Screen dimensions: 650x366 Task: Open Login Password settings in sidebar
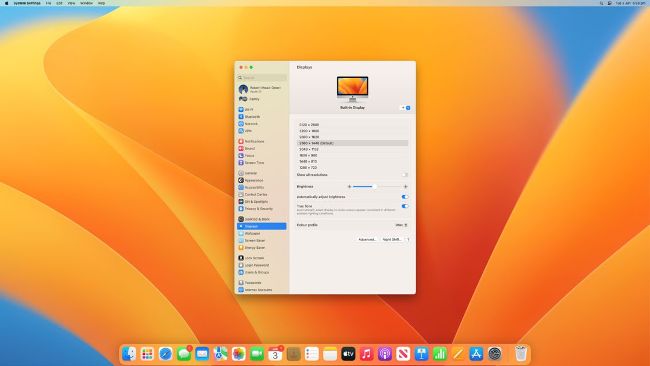click(x=262, y=265)
